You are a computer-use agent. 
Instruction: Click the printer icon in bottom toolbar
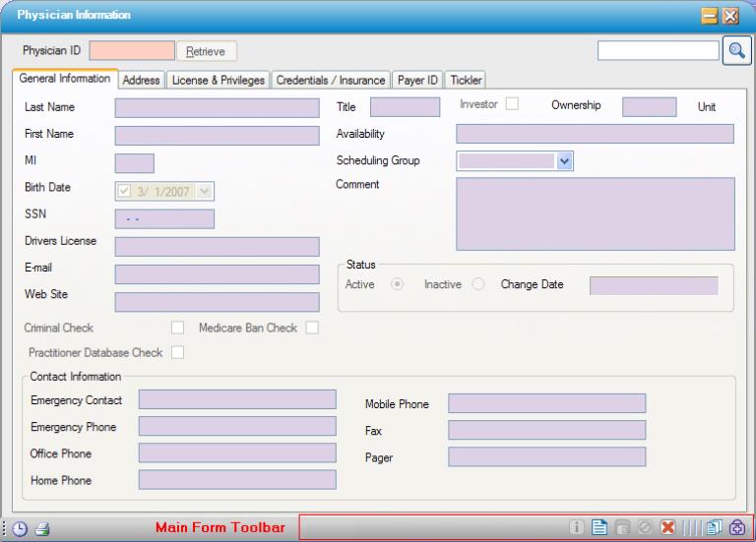point(42,528)
